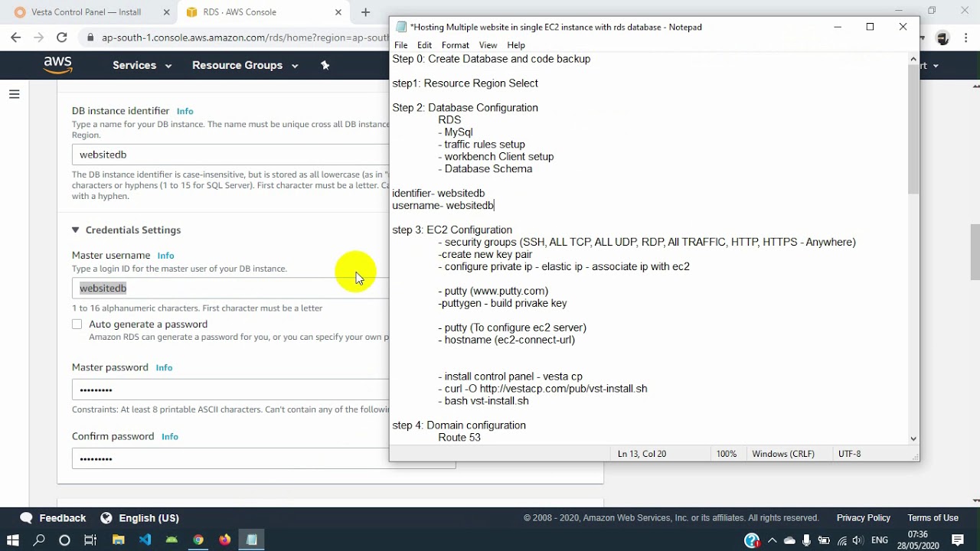Open Cortana from the taskbar

click(x=64, y=540)
